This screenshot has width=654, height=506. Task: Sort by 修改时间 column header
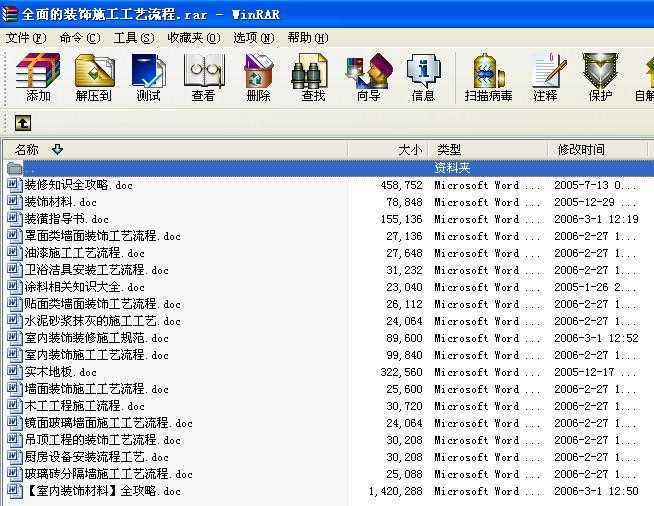tap(598, 149)
